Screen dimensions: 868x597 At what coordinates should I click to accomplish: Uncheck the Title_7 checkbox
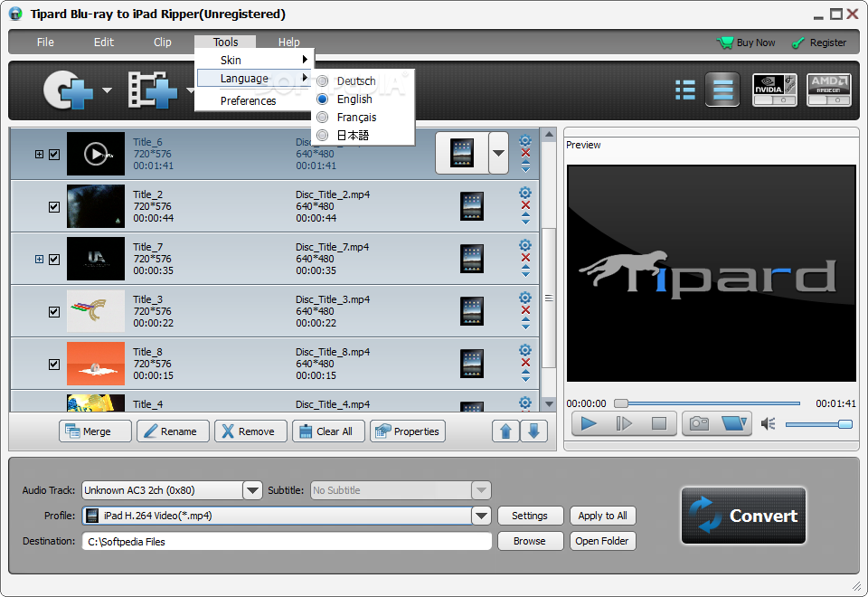pos(54,260)
